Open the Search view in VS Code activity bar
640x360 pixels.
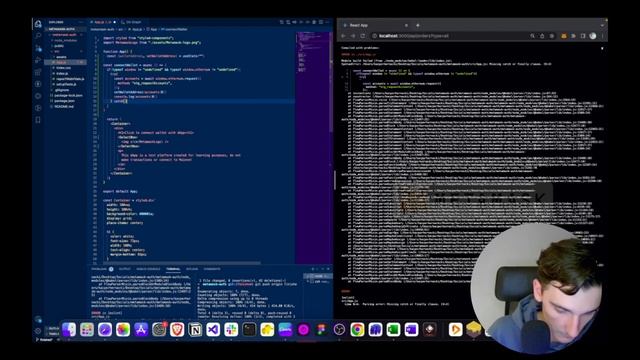pos(38,36)
